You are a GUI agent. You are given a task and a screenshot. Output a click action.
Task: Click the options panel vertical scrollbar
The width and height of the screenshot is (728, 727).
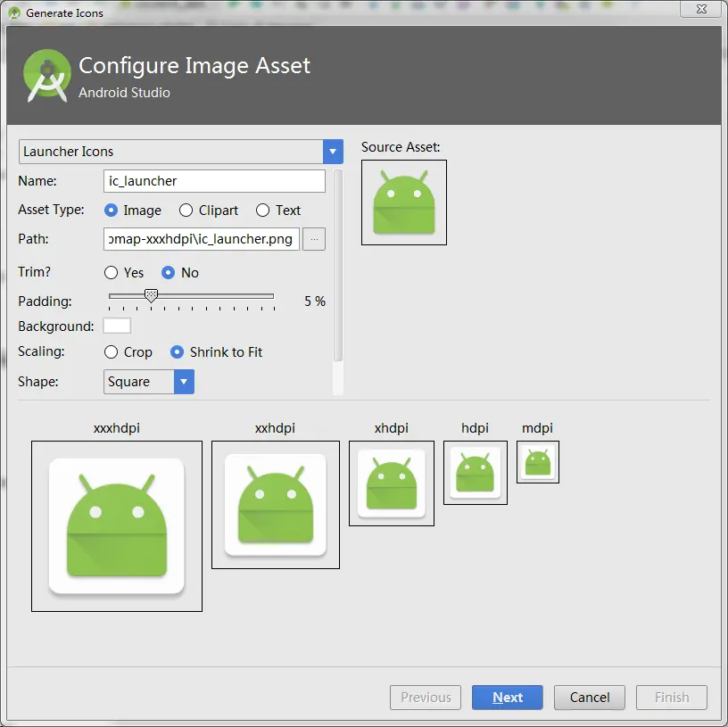tap(338, 265)
